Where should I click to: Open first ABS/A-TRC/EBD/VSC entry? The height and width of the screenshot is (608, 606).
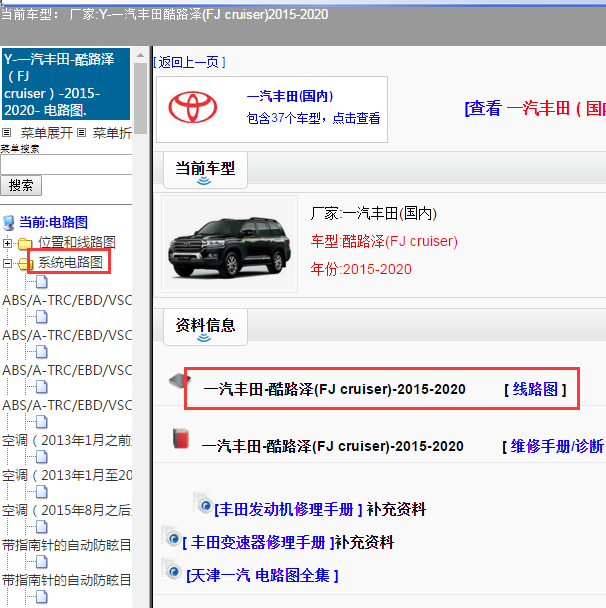(x=67, y=300)
